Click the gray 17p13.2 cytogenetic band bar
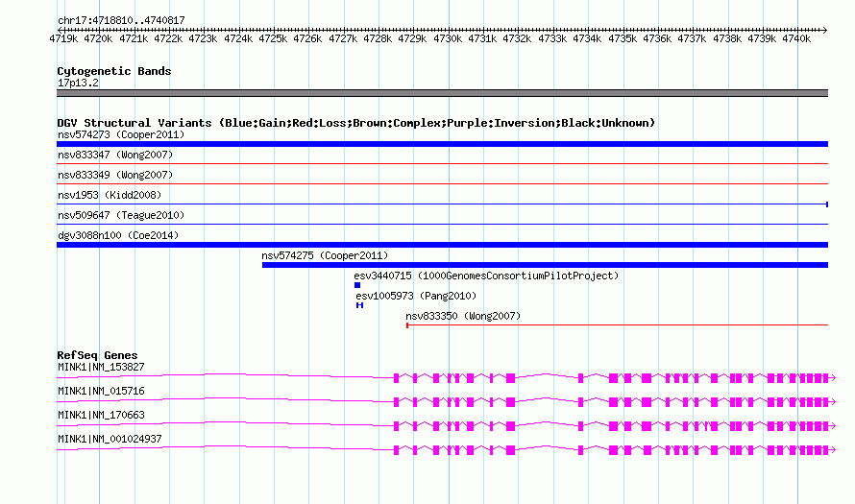The height and width of the screenshot is (504, 855). point(442,93)
